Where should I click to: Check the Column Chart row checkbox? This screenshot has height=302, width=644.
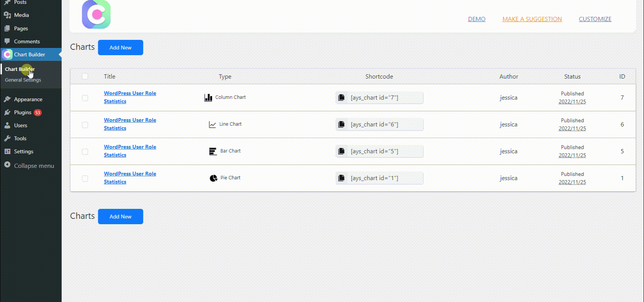(85, 98)
